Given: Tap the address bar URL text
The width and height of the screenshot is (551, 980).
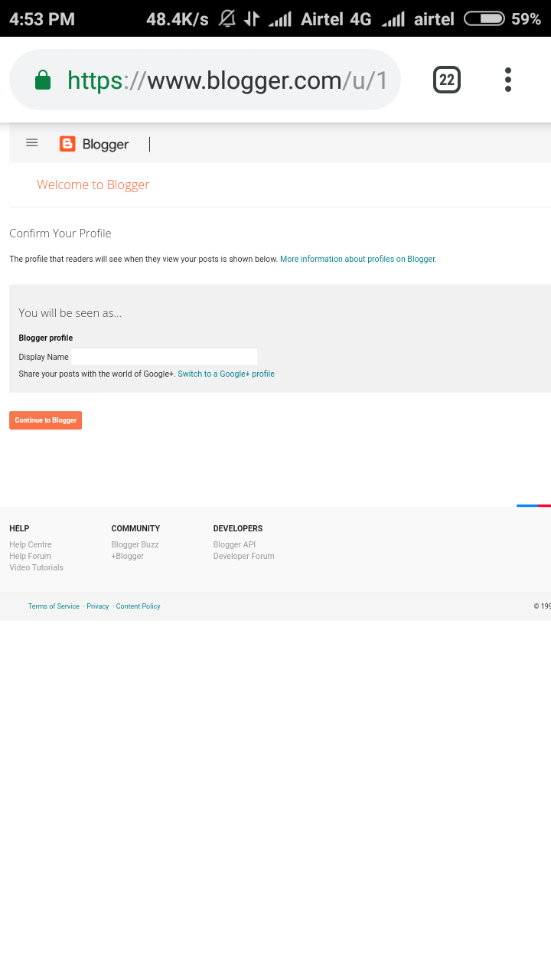Looking at the screenshot, I should (227, 80).
